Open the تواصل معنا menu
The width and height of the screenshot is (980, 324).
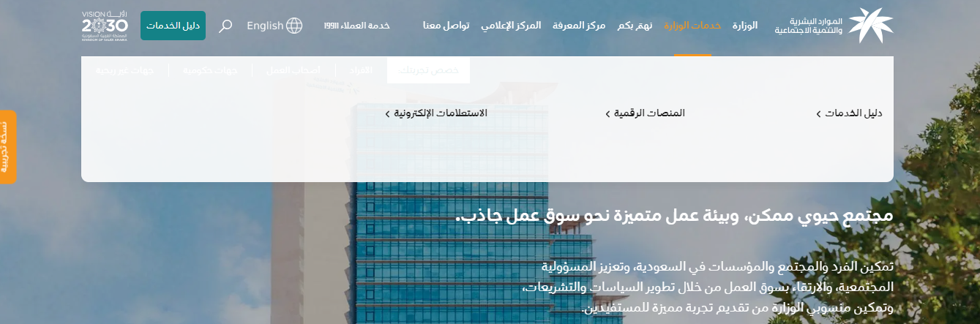(x=446, y=26)
